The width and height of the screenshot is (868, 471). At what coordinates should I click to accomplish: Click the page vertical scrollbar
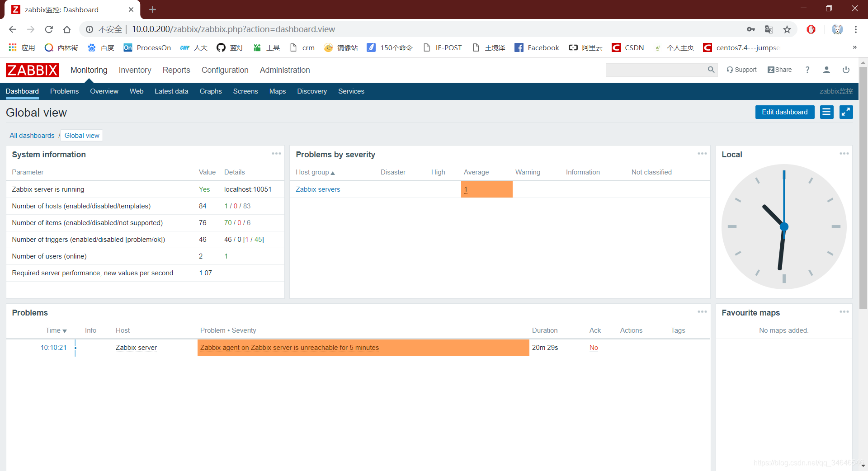coord(863,188)
